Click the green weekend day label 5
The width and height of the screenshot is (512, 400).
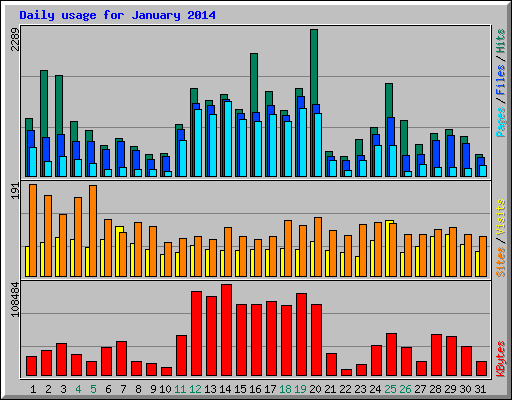click(93, 389)
